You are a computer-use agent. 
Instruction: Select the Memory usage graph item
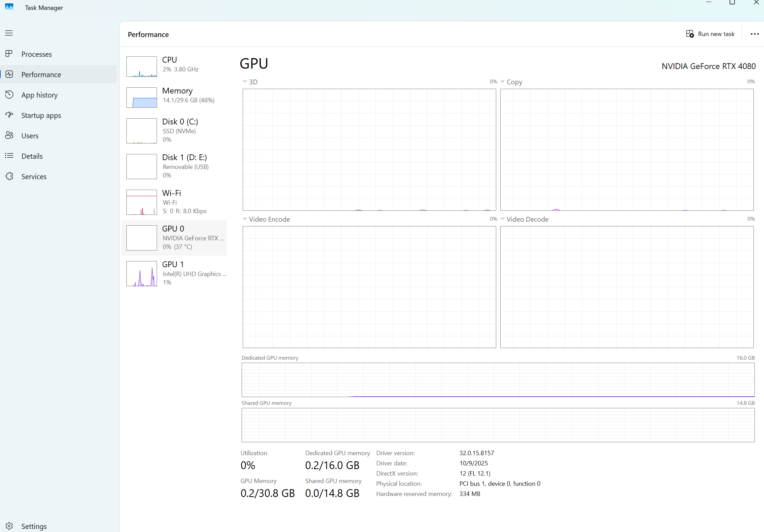pos(142,98)
